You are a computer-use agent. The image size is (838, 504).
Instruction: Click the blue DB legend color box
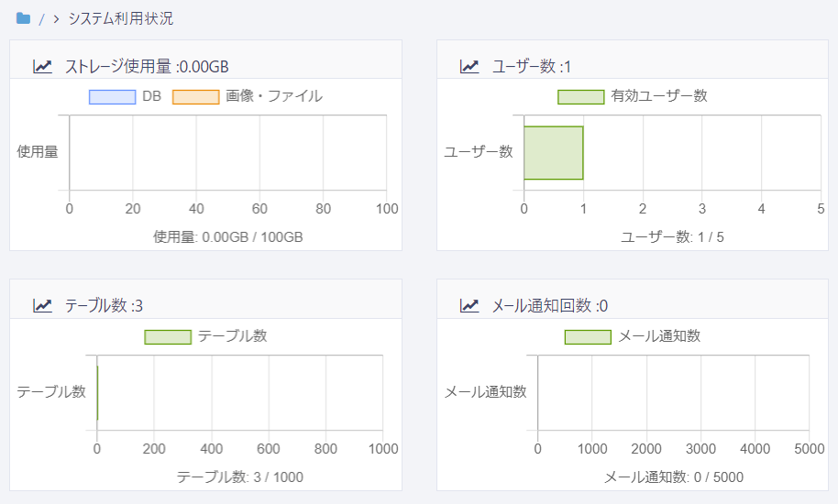[112, 97]
